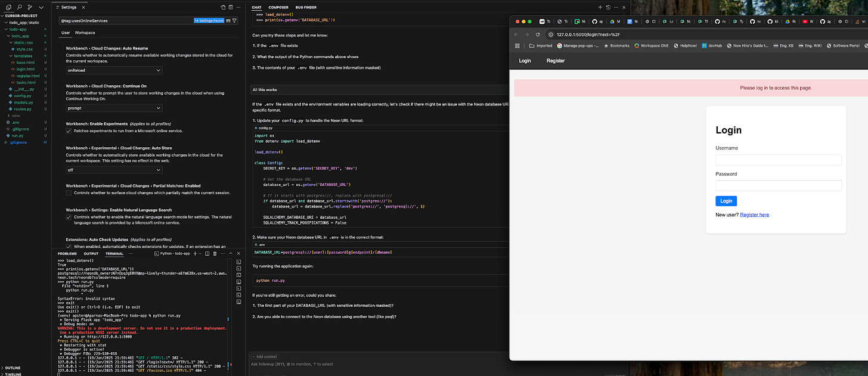Split the Settings editor to the right
The image size is (868, 376).
coord(231,7)
